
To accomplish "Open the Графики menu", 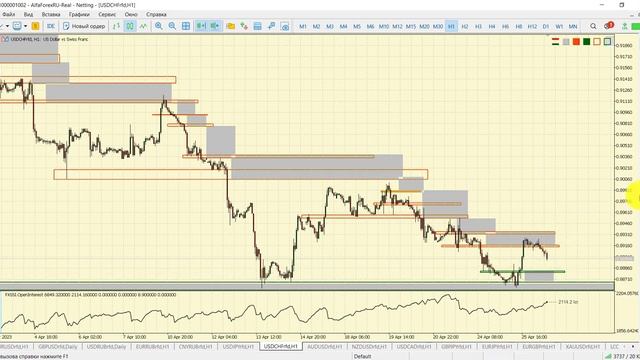I will (79, 14).
